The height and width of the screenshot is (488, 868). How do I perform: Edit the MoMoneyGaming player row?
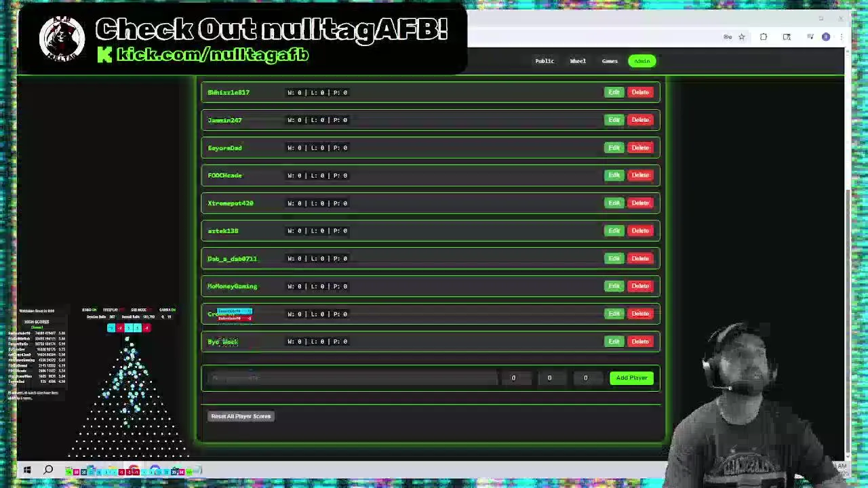click(614, 286)
